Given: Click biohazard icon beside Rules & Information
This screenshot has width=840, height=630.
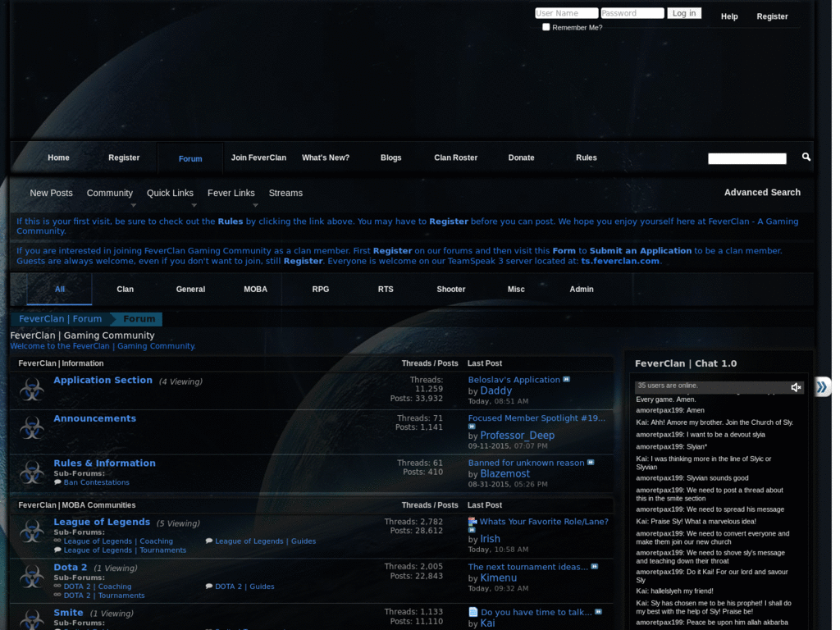Looking at the screenshot, I should coord(32,472).
